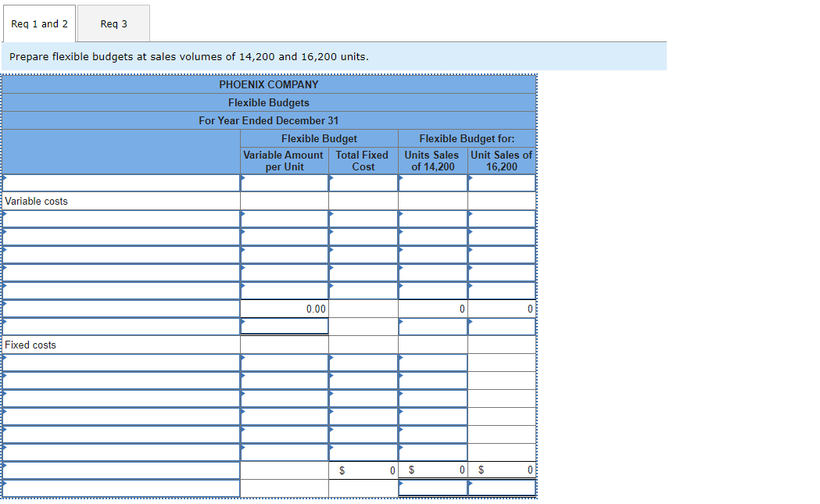This screenshot has width=820, height=504.
Task: Select the empty input cell below the 0.00 total
Action: (x=284, y=327)
